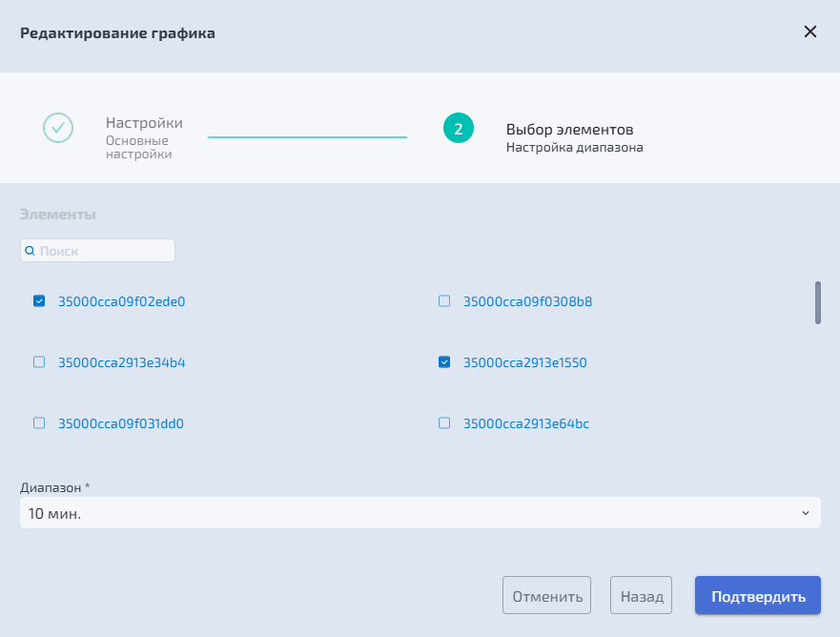Go back with the Назад button
Screen dimensions: 840x637
[641, 595]
